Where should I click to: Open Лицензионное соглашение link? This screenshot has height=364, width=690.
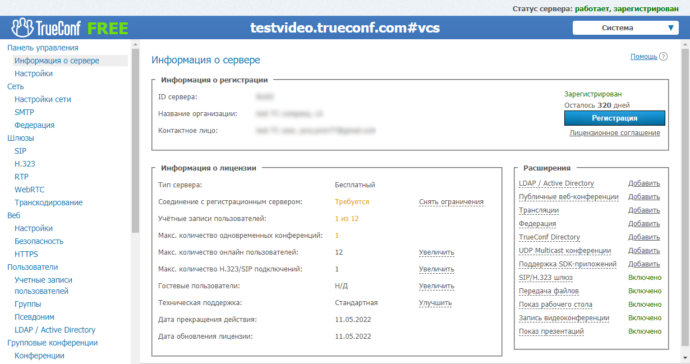615,133
